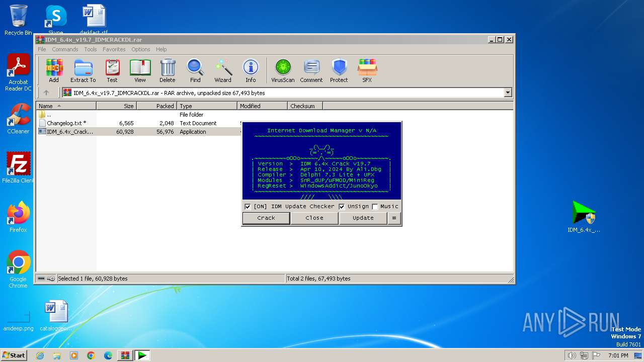This screenshot has height=362, width=644.
Task: Click the Start button
Action: pos(14,355)
